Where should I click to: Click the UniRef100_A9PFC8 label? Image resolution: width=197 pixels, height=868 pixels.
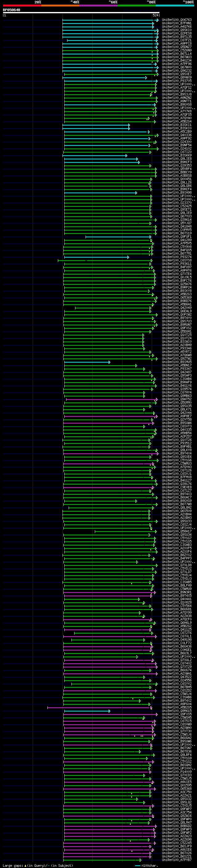click(177, 44)
